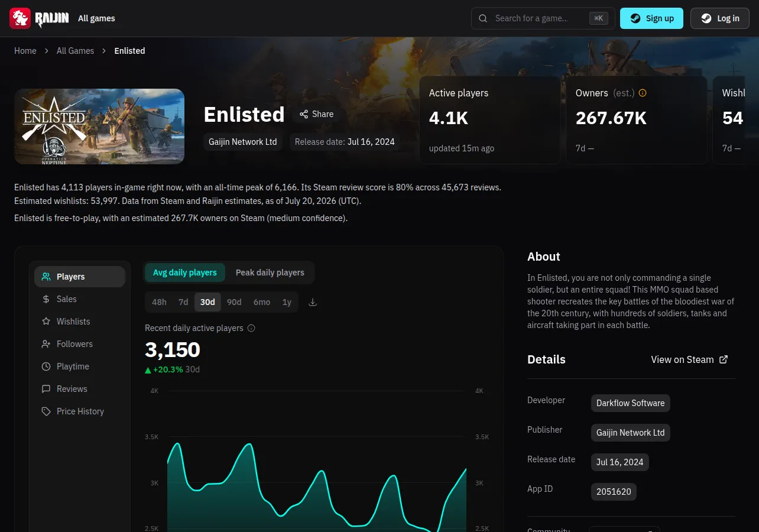Click the Darkflow Software developer tag
This screenshot has width=759, height=532.
point(630,403)
